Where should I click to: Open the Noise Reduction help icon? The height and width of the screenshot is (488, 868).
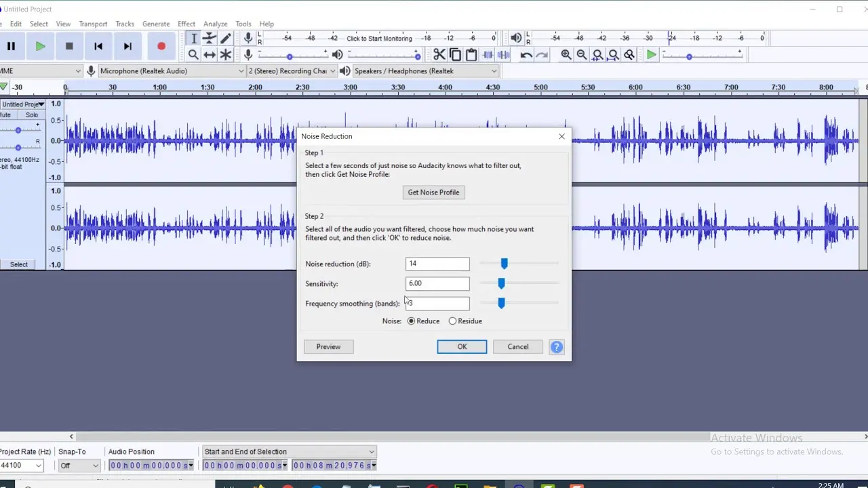coord(557,347)
